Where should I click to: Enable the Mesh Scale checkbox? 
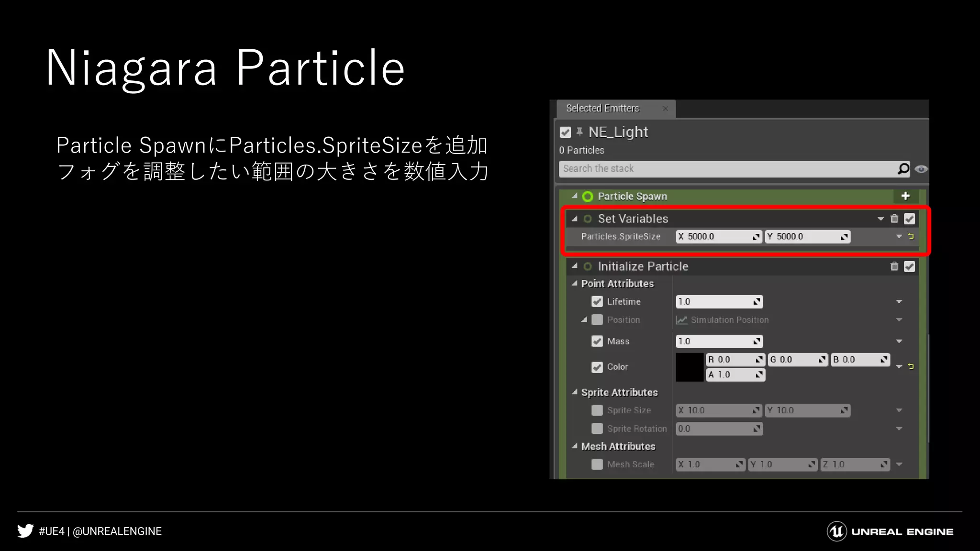597,464
